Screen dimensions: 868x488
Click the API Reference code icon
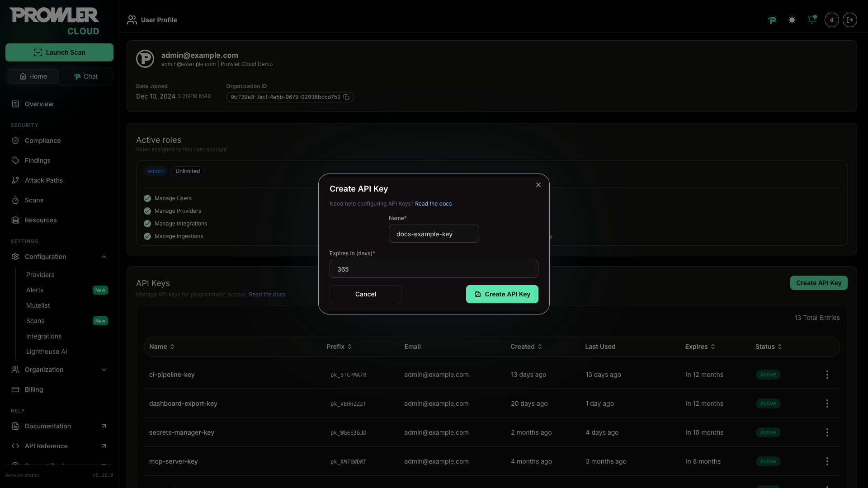(15, 446)
